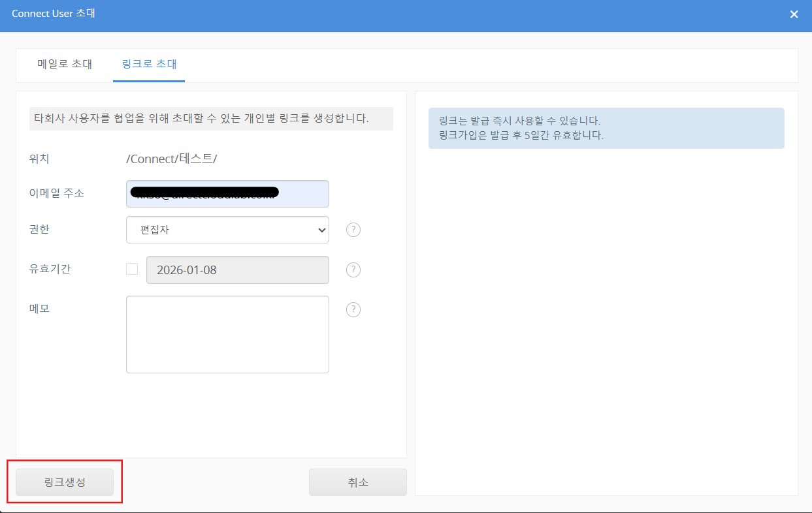Close the Connect User 초대 dialog
This screenshot has width=812, height=513.
[794, 14]
